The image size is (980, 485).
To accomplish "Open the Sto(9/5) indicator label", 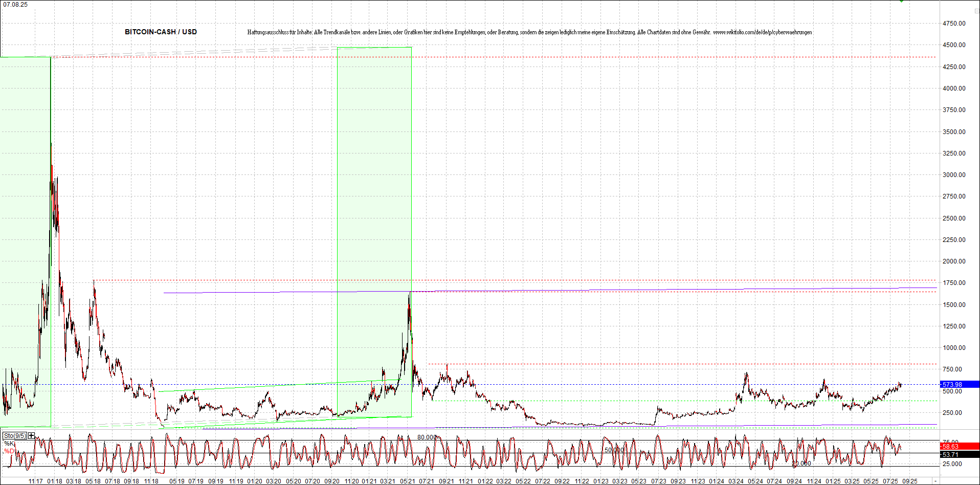I will pos(15,435).
